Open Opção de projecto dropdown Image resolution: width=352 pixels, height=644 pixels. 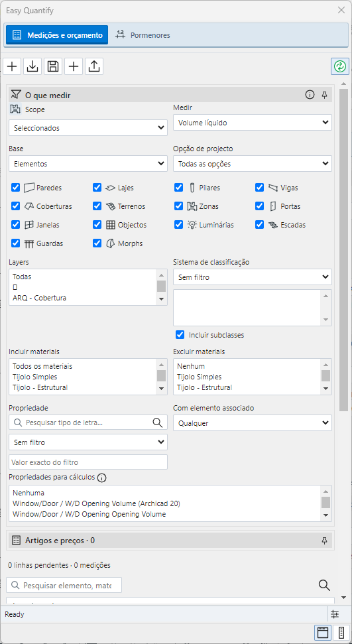point(252,163)
